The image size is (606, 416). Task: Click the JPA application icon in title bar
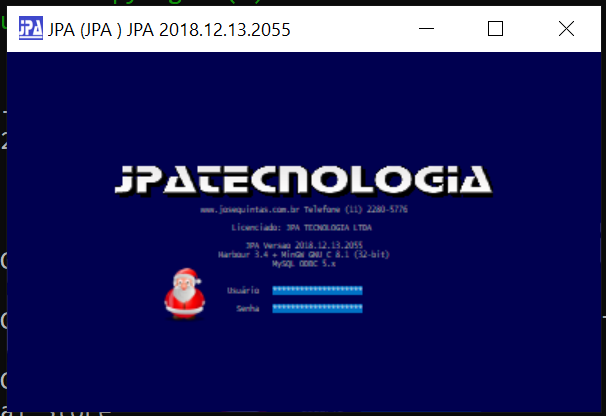(31, 28)
